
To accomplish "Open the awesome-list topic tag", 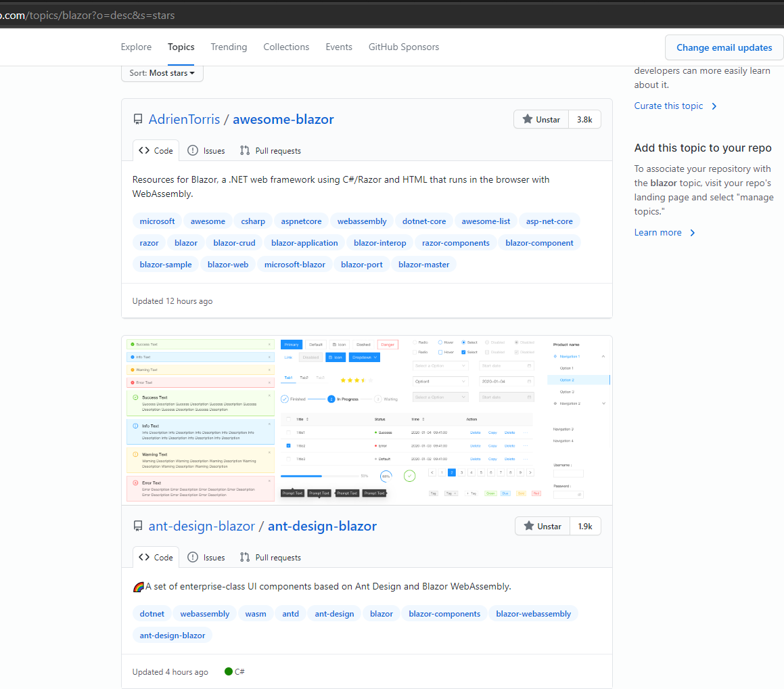I will 486,221.
